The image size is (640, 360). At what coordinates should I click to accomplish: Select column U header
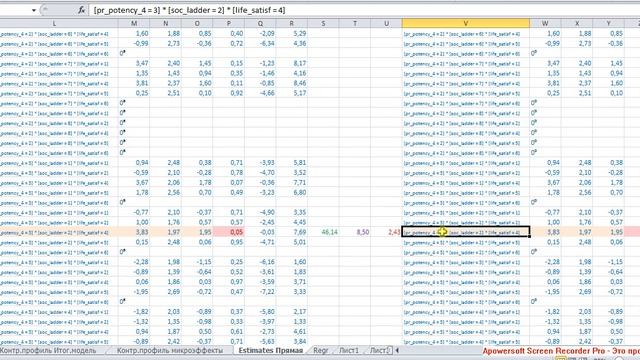(x=386, y=24)
